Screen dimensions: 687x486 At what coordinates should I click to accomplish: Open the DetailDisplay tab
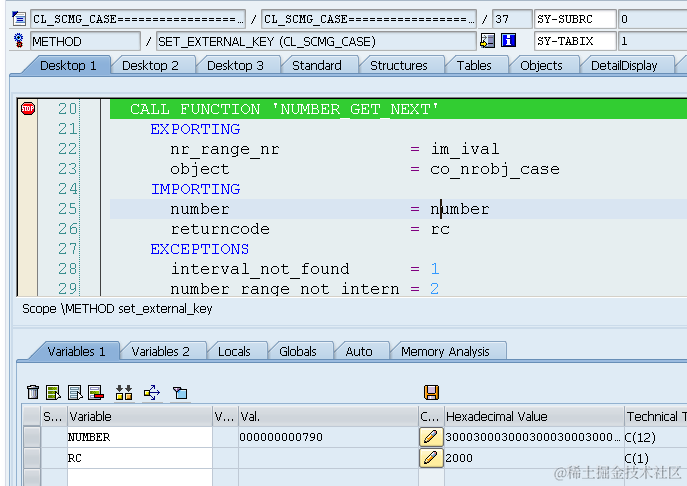[624, 66]
